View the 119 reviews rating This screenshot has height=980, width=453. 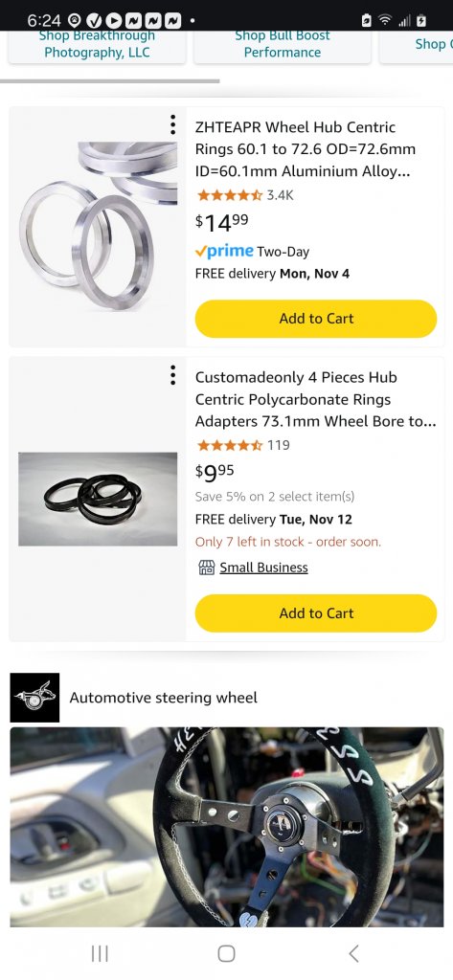[x=242, y=445]
